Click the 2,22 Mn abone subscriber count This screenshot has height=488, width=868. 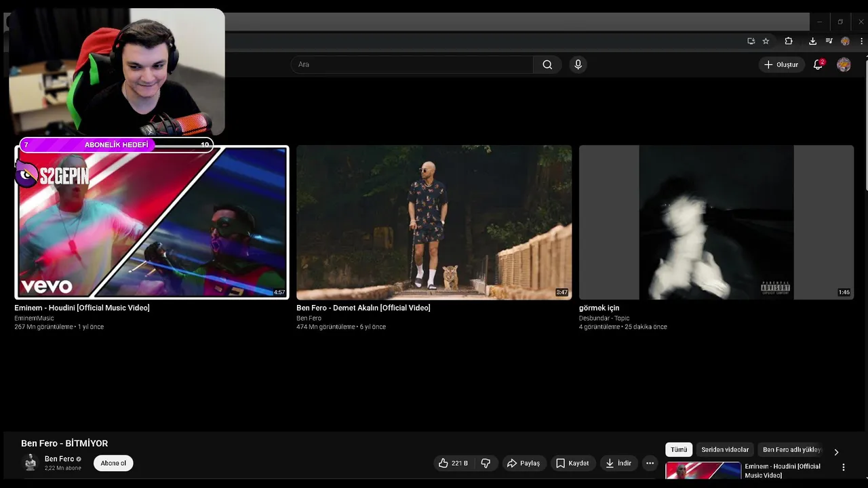click(x=63, y=468)
